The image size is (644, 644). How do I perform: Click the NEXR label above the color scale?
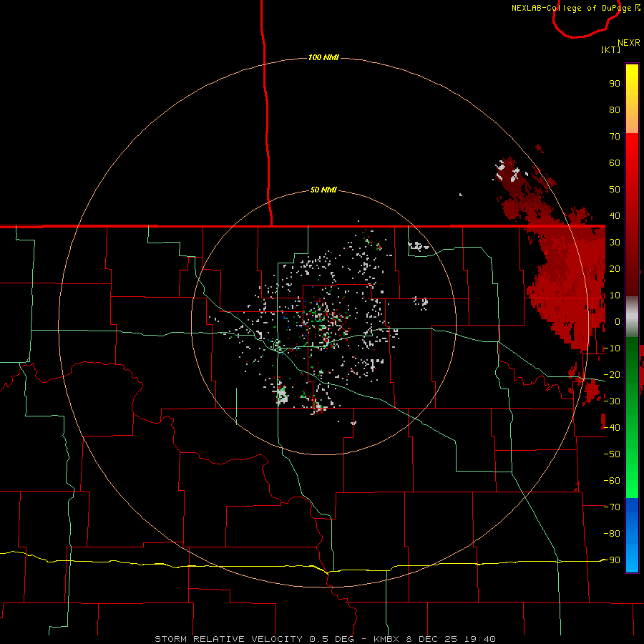point(628,43)
